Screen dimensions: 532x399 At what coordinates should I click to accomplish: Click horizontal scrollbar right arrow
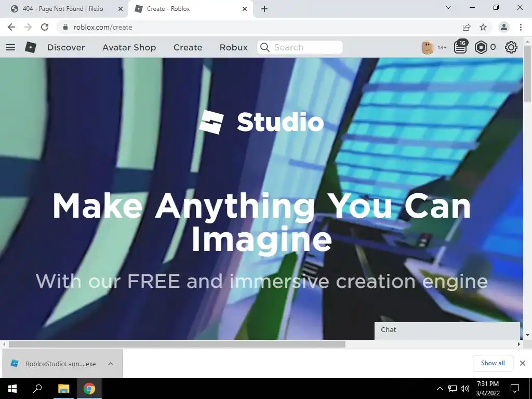tap(518, 344)
